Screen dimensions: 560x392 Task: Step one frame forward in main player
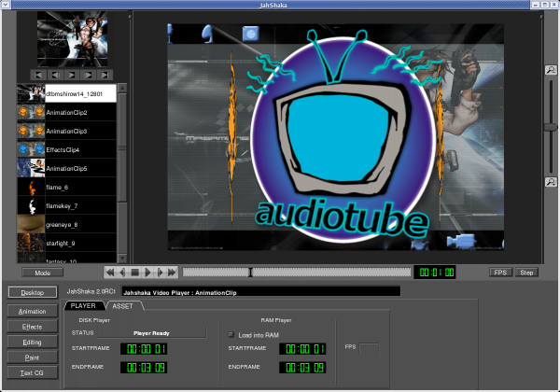pos(160,273)
